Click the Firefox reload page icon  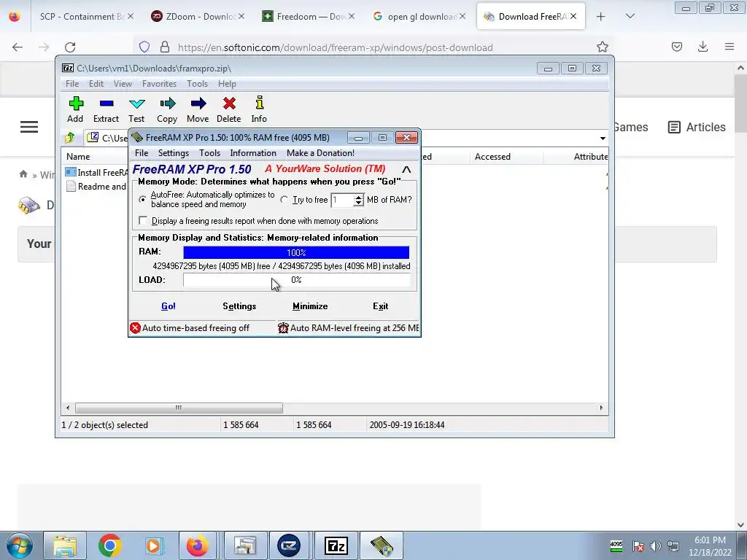point(70,47)
